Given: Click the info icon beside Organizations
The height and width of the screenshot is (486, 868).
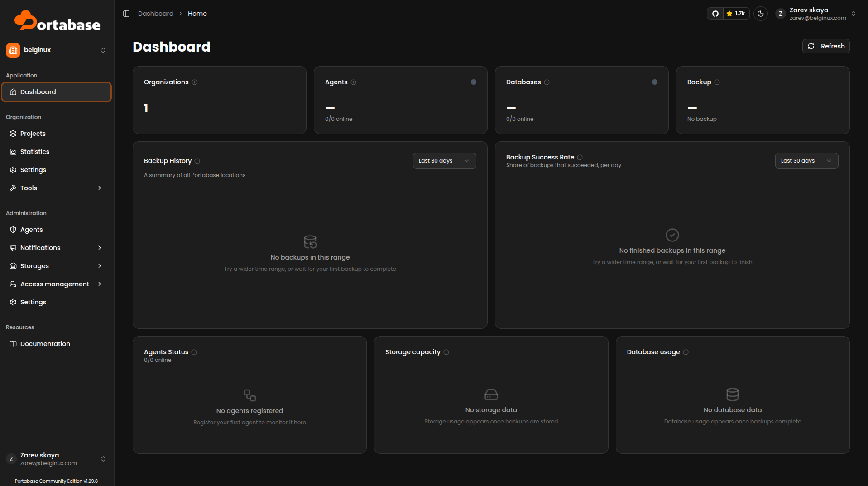Looking at the screenshot, I should (x=195, y=82).
